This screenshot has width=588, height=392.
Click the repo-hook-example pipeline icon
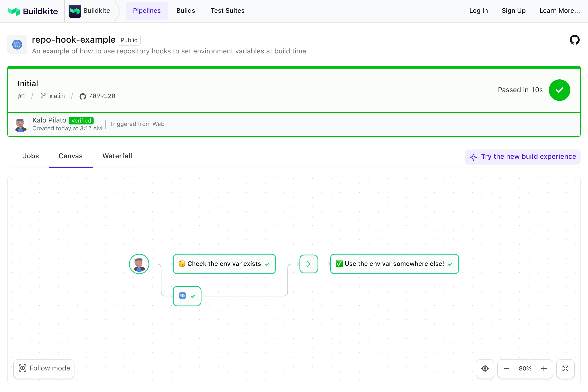(17, 45)
